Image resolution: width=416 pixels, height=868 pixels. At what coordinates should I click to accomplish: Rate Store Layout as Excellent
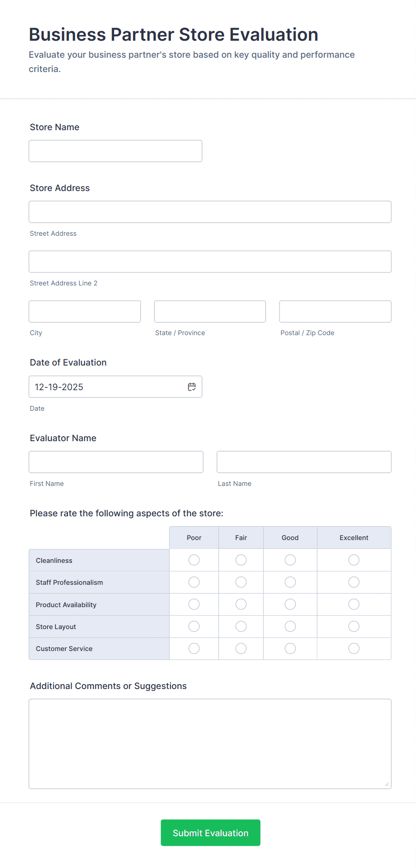(x=354, y=626)
